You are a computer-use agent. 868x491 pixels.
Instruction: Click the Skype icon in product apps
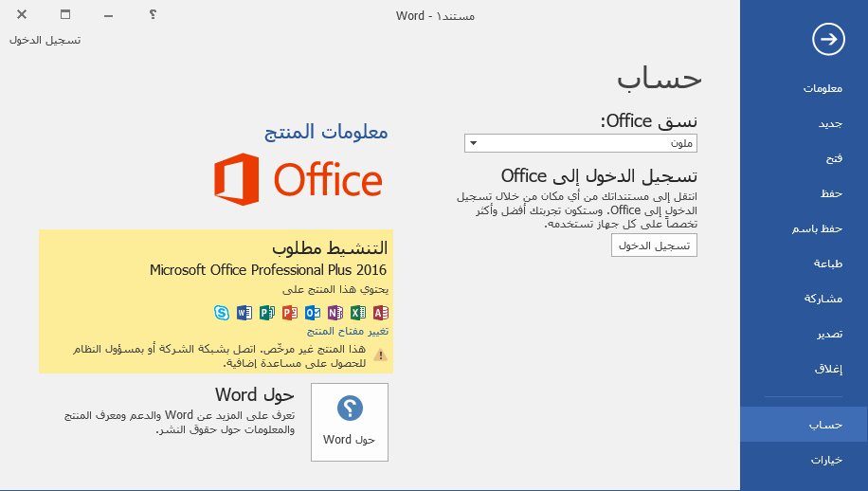(x=222, y=313)
